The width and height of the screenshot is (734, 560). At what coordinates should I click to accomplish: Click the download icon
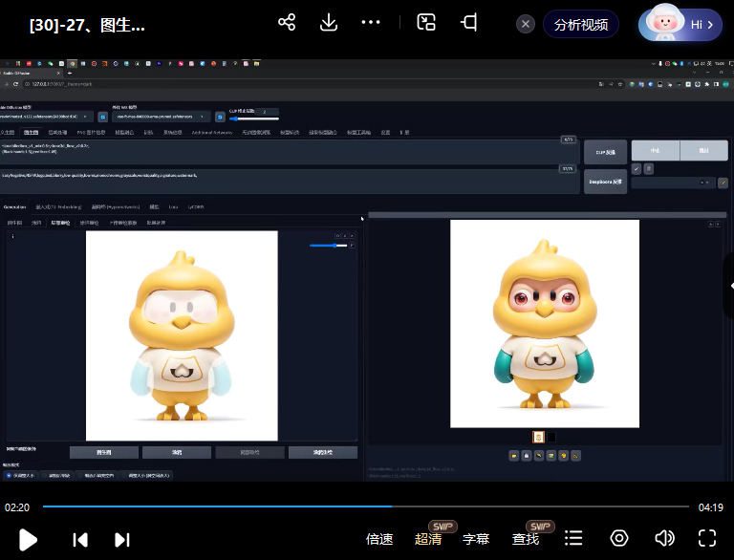[x=329, y=23]
